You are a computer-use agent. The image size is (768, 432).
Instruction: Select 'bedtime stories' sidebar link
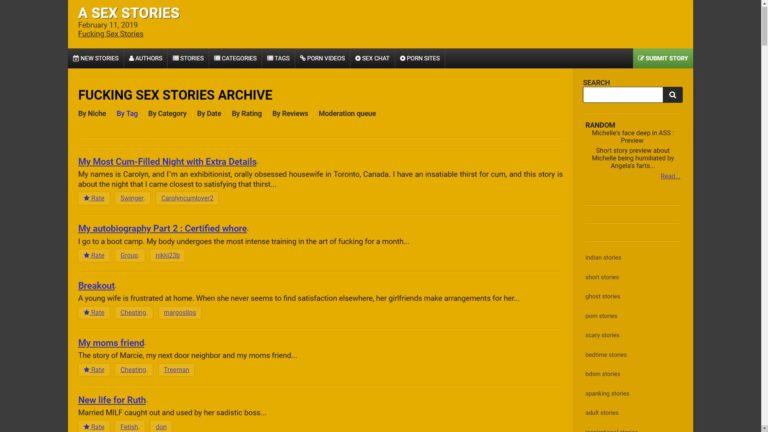(x=606, y=354)
